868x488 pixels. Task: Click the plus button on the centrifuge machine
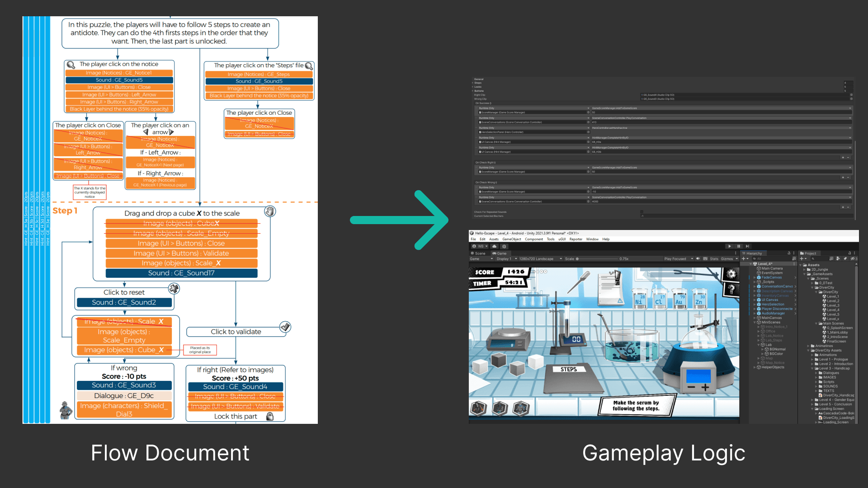[x=705, y=387]
